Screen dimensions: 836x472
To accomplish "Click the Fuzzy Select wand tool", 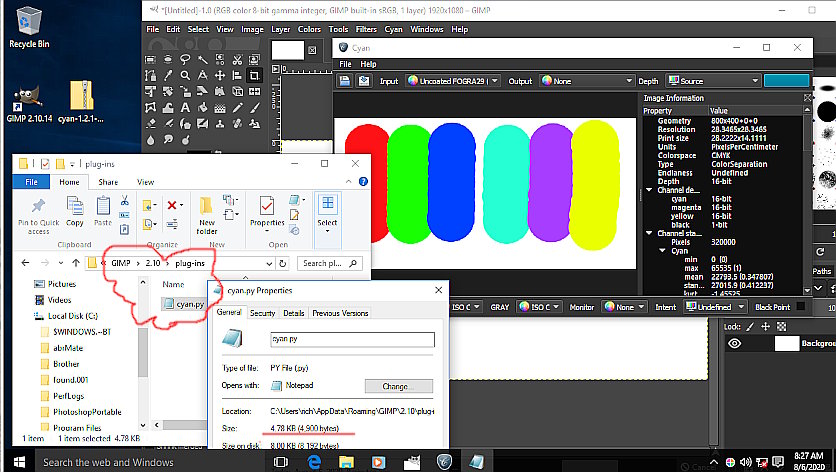I will [204, 59].
